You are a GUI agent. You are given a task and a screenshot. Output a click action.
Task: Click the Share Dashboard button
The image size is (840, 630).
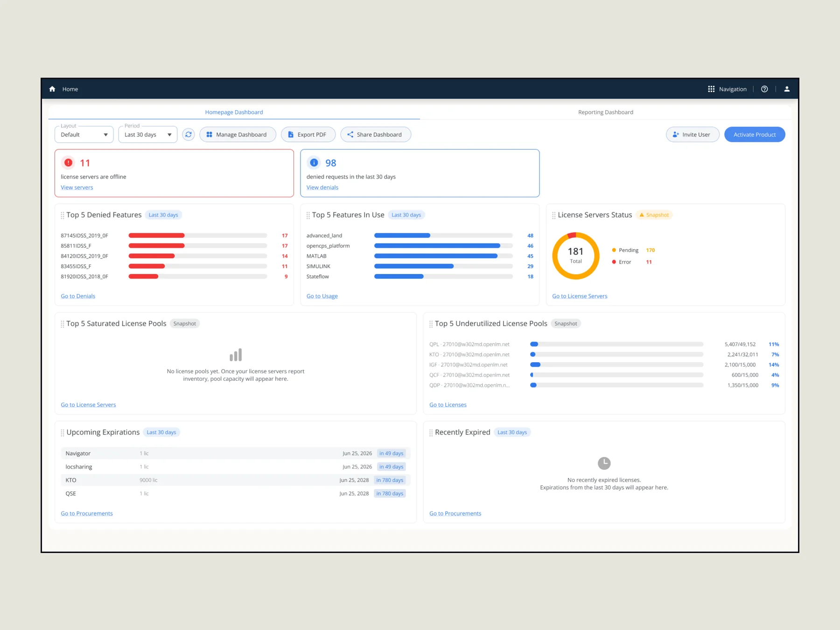point(376,134)
